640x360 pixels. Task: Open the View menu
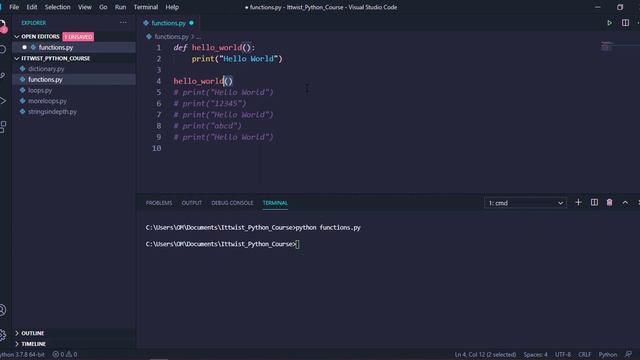click(x=84, y=7)
